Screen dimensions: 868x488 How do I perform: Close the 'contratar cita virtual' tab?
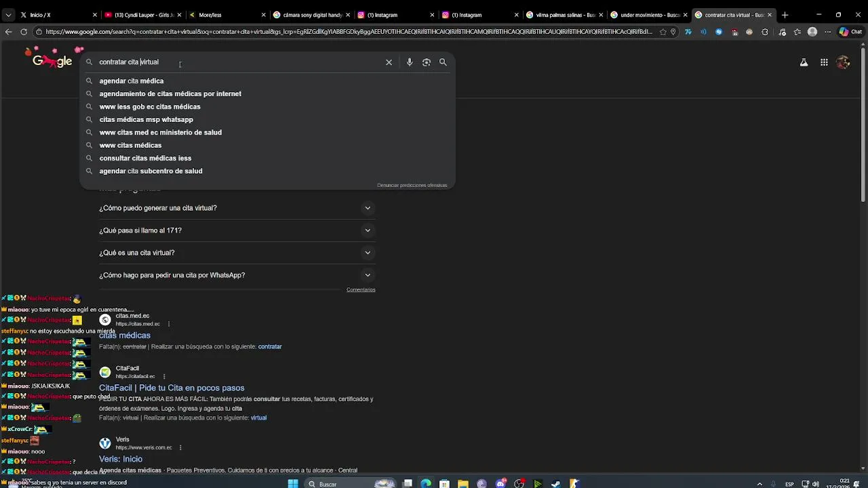[x=770, y=15]
